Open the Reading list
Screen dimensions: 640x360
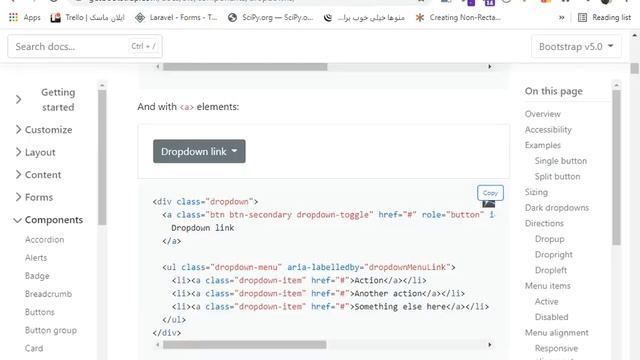pyautogui.click(x=604, y=18)
